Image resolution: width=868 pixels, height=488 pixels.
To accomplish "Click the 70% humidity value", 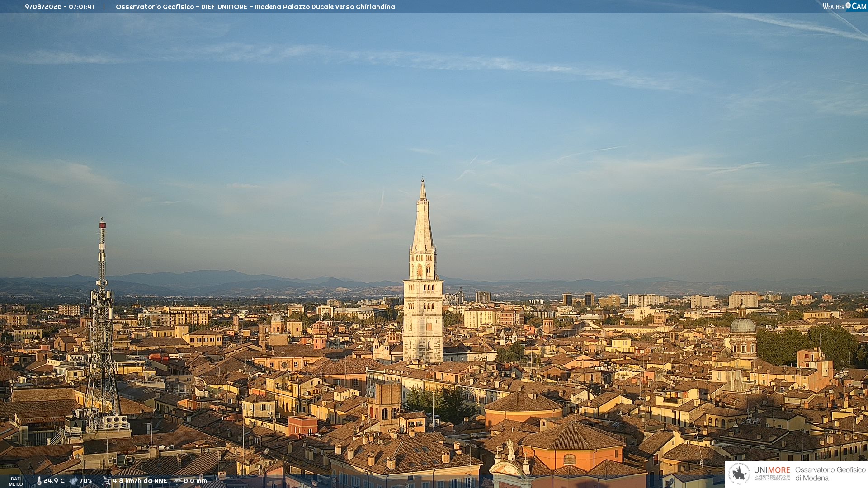I will pyautogui.click(x=86, y=481).
